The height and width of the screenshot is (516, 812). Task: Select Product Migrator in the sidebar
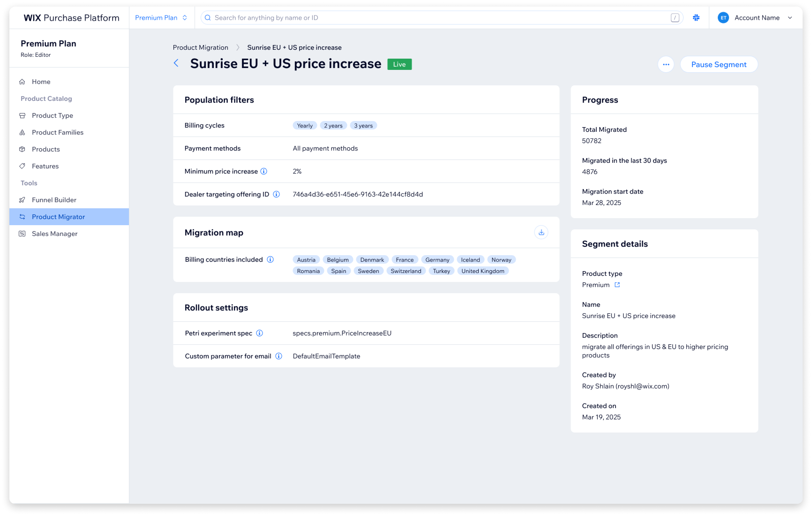69,217
